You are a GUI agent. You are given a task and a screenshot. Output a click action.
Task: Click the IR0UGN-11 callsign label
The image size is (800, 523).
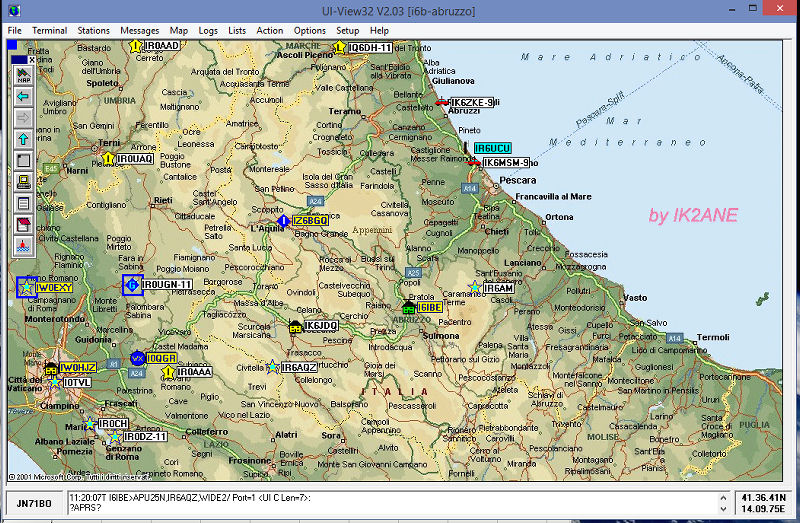[x=167, y=284]
